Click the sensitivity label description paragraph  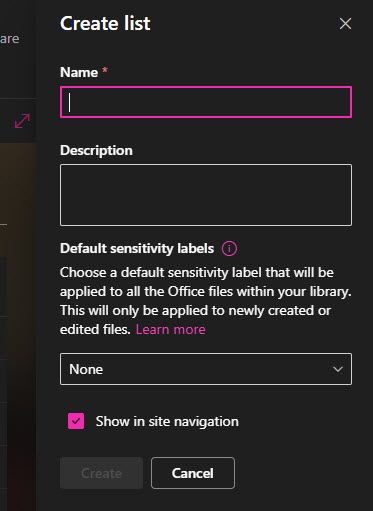[205, 301]
